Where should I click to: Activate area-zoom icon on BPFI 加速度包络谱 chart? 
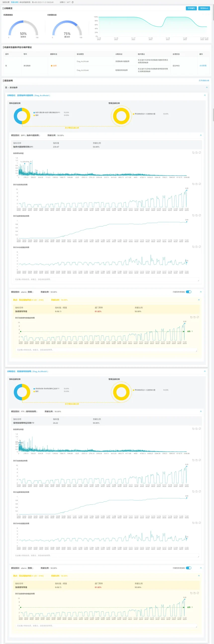click(x=193, y=153)
